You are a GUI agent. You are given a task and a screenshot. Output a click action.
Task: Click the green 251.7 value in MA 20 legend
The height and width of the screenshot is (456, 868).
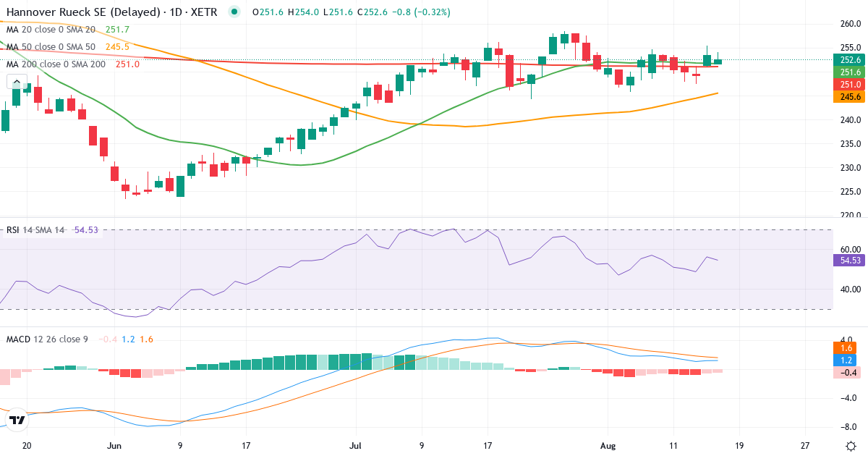click(x=117, y=30)
